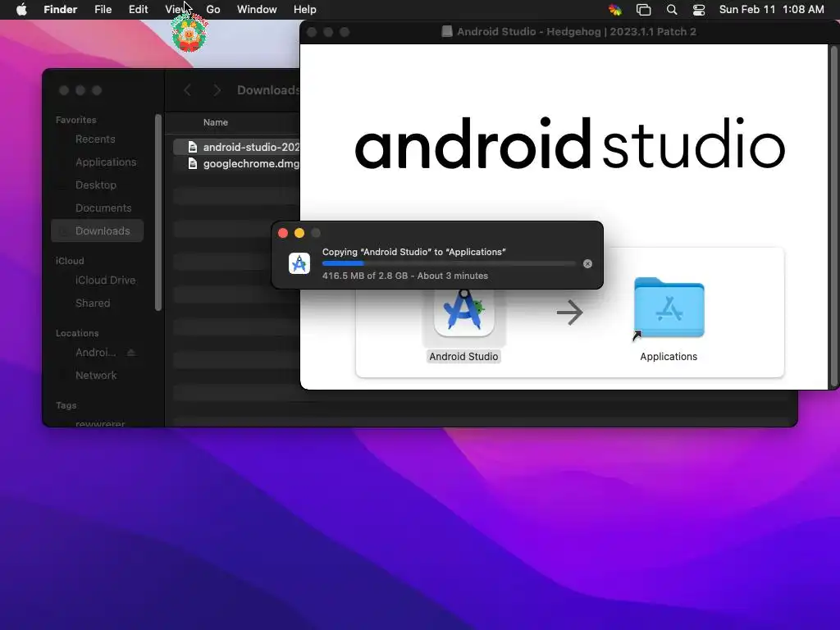Select Recents in Finder sidebar
This screenshot has width=840, height=630.
coord(95,139)
